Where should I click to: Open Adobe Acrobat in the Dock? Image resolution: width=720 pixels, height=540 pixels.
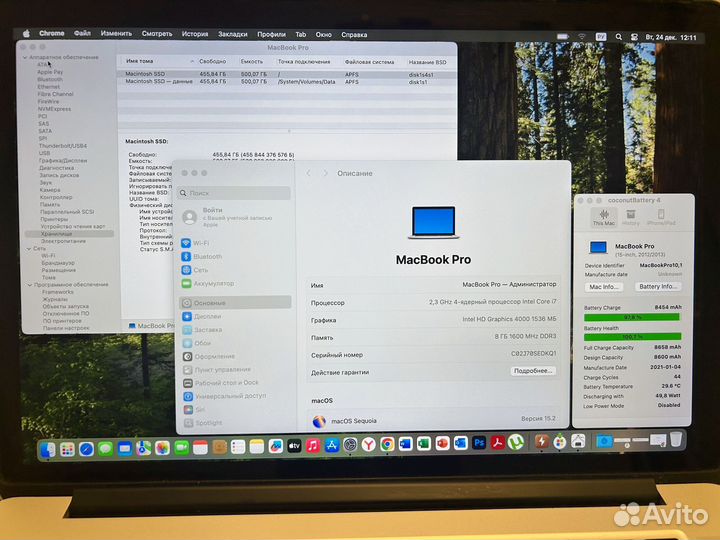[x=497, y=443]
